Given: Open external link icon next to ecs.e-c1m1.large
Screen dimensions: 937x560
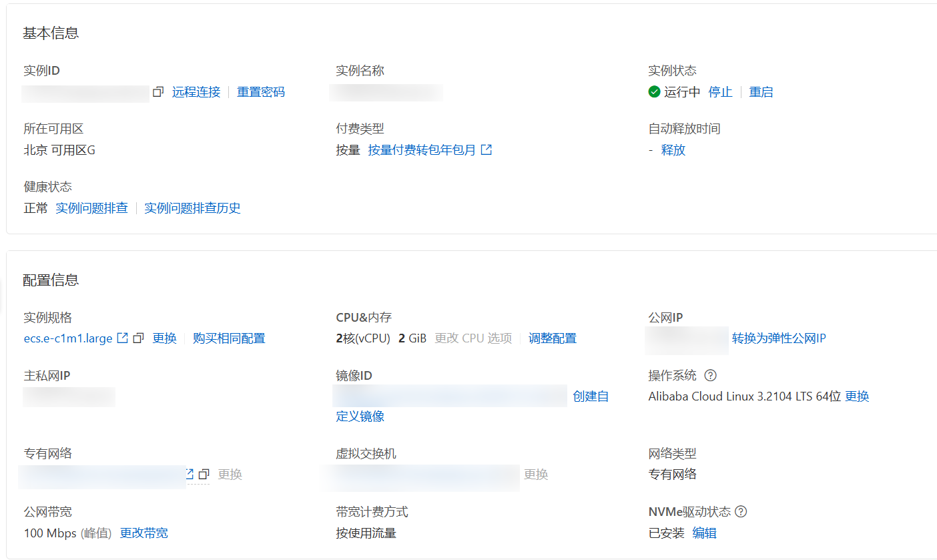Looking at the screenshot, I should click(122, 338).
